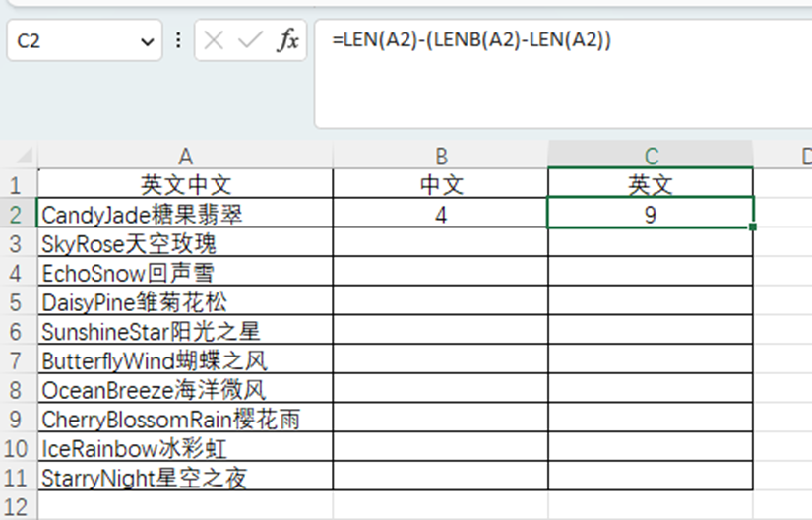The height and width of the screenshot is (520, 812).
Task: Click header cell '英文' in column C
Action: pyautogui.click(x=651, y=184)
